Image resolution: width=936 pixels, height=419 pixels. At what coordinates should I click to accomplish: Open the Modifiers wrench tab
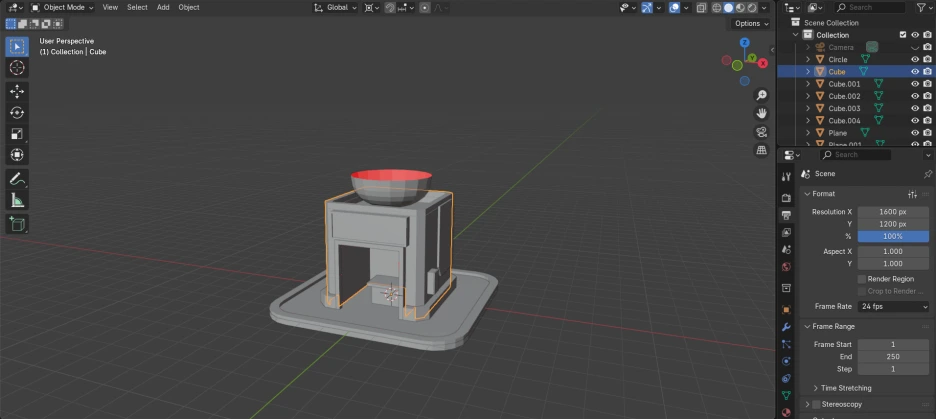tap(786, 327)
